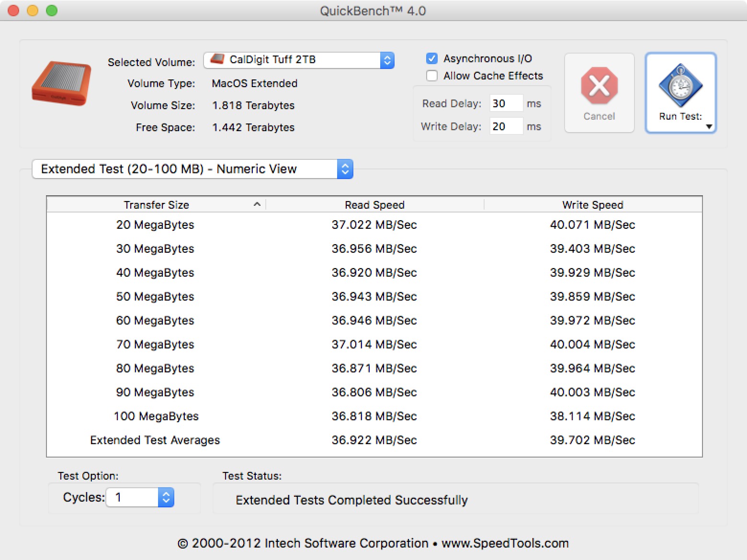Viewport: 747px width, 560px height.
Task: Sort by Read Speed column header
Action: (374, 205)
